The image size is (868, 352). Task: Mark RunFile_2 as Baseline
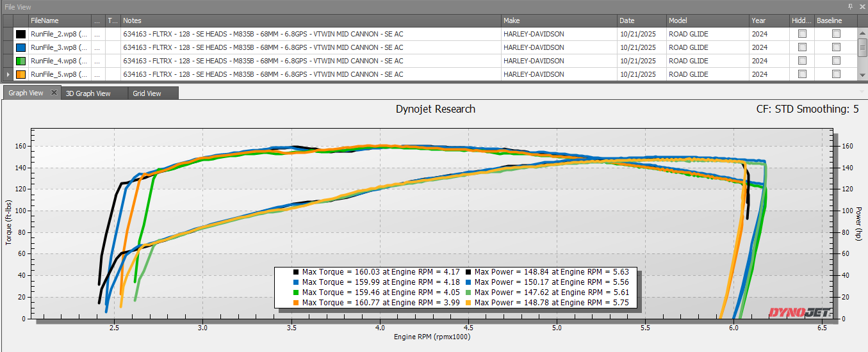(x=836, y=34)
